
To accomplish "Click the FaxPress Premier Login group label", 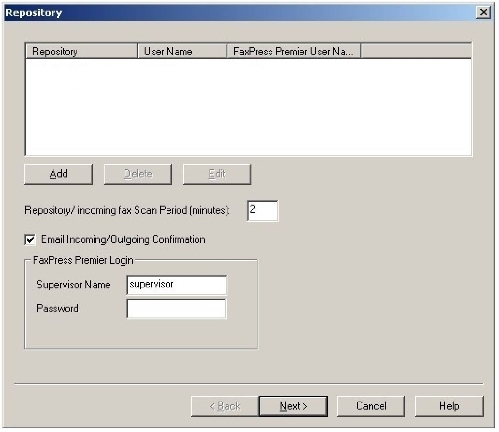I will (83, 260).
